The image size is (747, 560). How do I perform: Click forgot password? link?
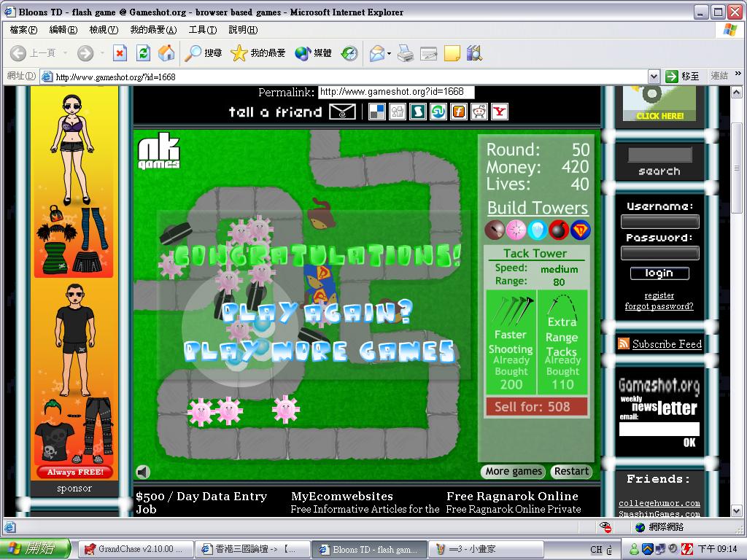point(659,306)
